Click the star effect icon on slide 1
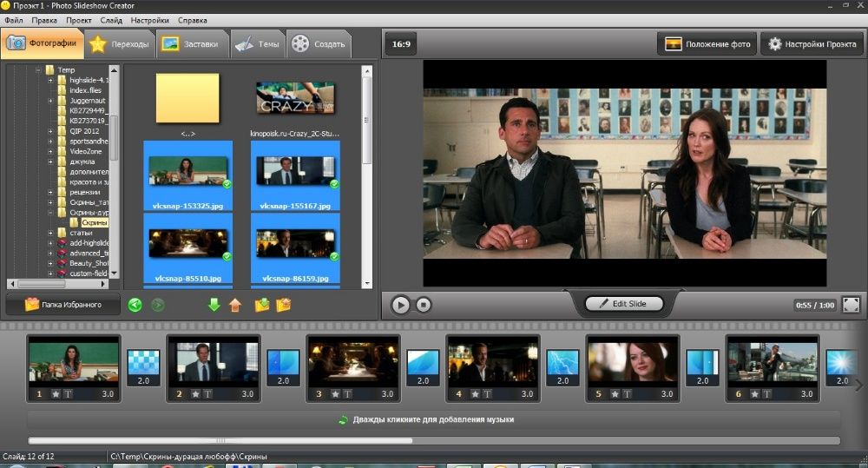Image resolution: width=868 pixels, height=468 pixels. (56, 394)
